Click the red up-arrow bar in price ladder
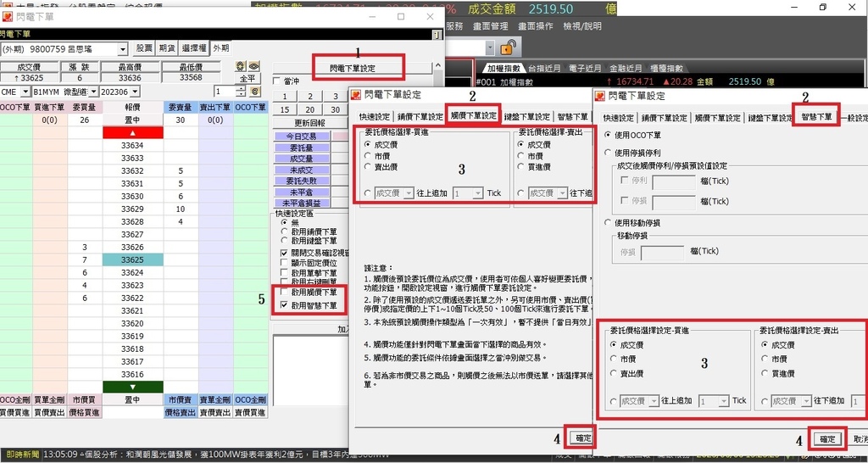This screenshot has width=868, height=463. point(133,133)
